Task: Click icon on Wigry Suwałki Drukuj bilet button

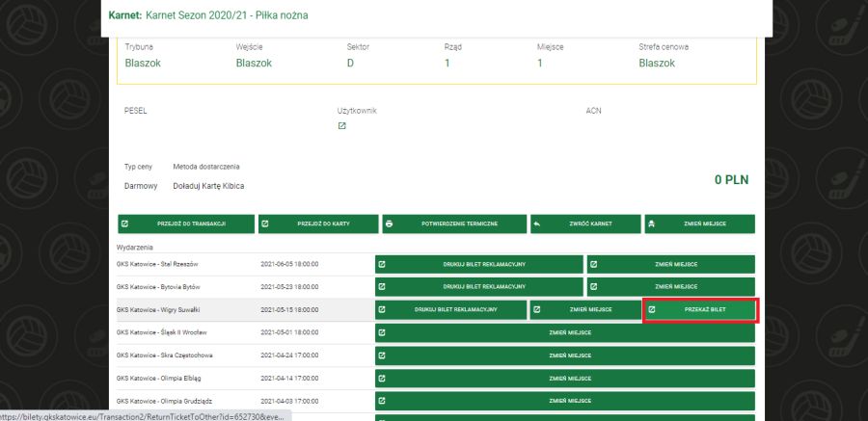Action: (x=381, y=310)
